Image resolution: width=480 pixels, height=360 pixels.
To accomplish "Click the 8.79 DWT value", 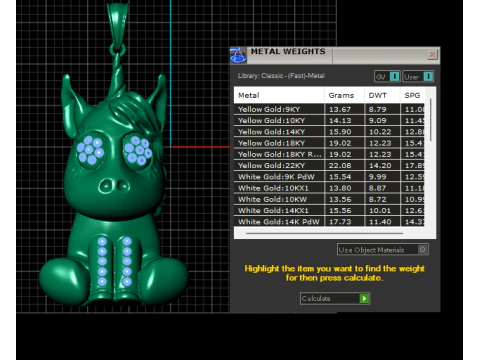I will pos(377,109).
